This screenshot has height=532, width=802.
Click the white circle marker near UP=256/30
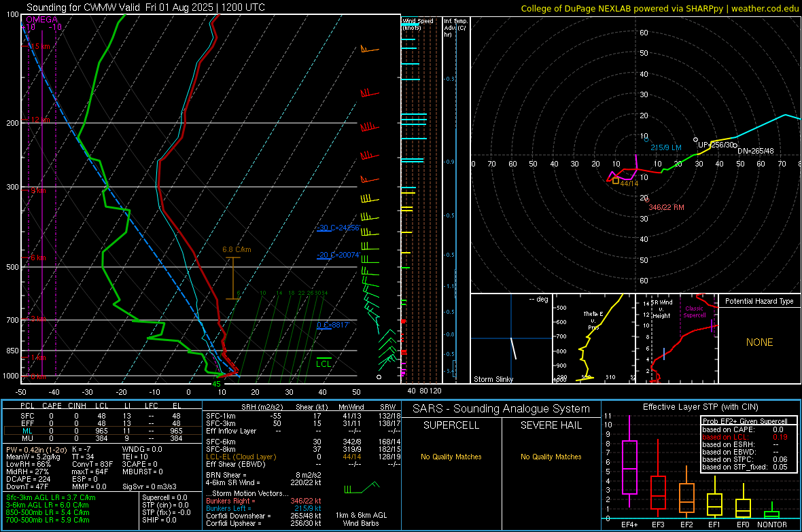click(695, 140)
